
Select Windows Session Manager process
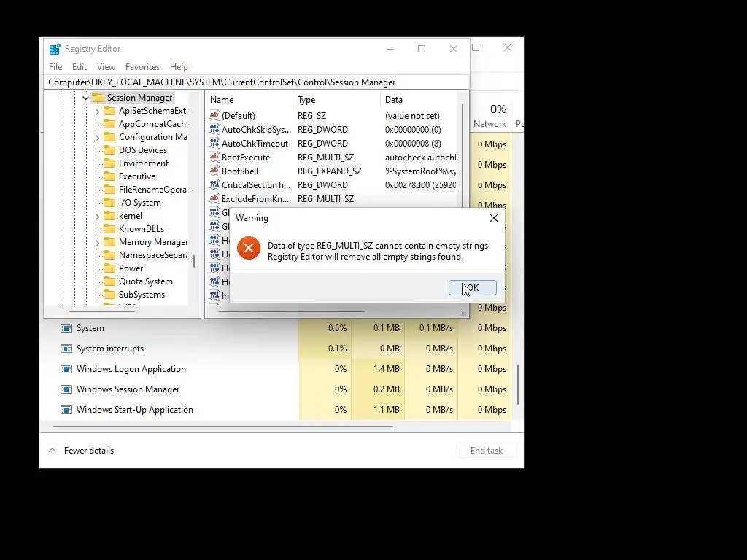[128, 389]
